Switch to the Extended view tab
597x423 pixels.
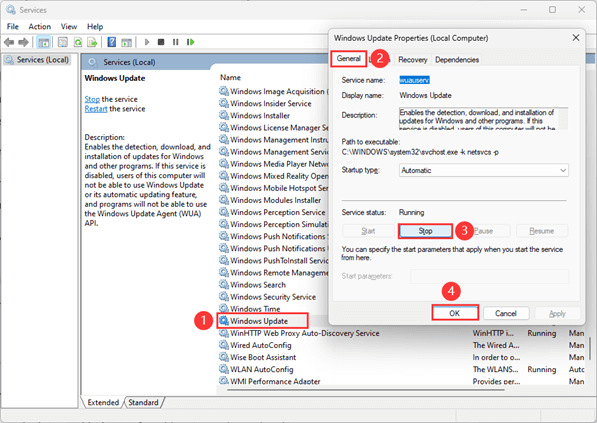coord(103,402)
